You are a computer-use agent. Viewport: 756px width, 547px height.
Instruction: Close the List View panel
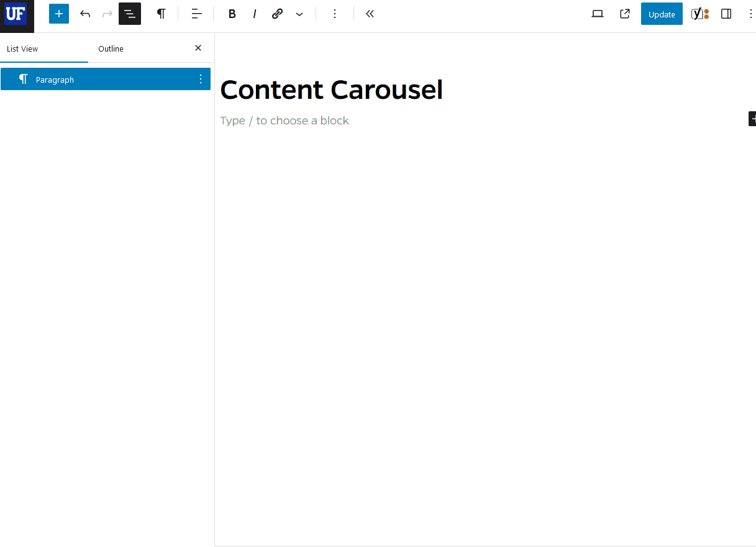point(198,48)
